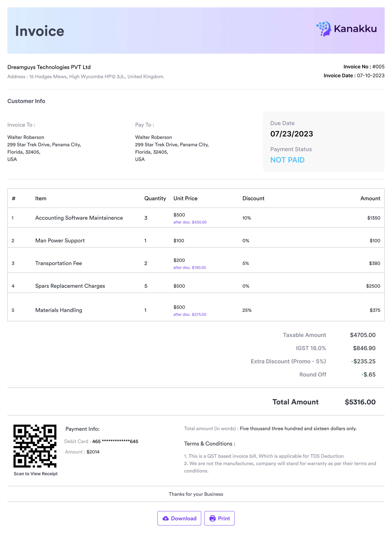Click the masked debit card number
This screenshot has height=533, width=392.
point(115,441)
